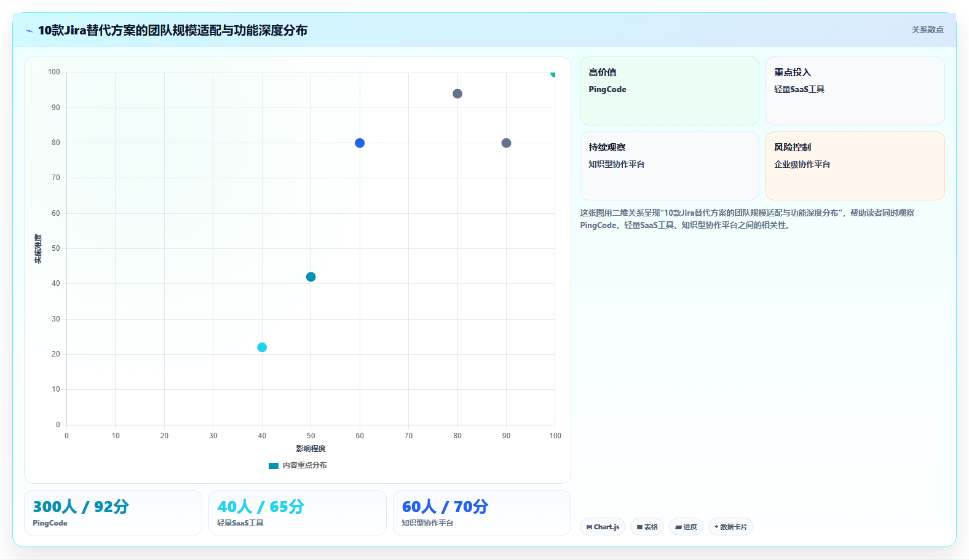
Task: Click the 进度 tag chip
Action: (x=686, y=527)
